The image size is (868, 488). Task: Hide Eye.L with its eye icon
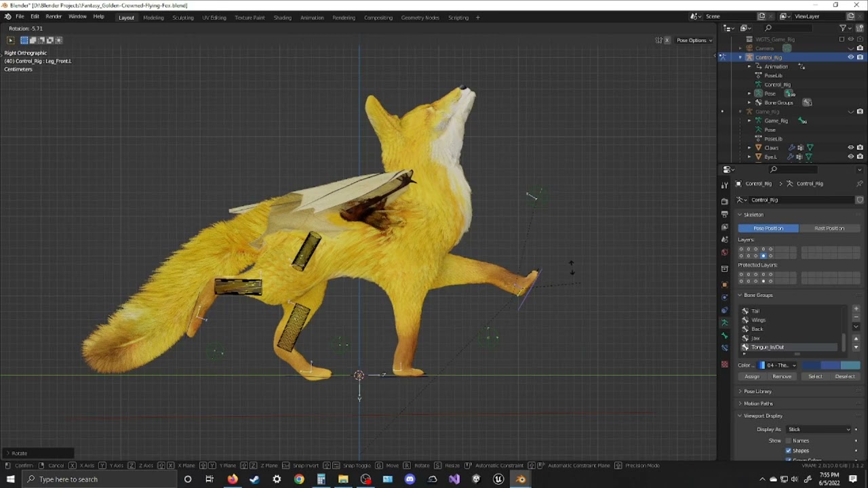[851, 157]
